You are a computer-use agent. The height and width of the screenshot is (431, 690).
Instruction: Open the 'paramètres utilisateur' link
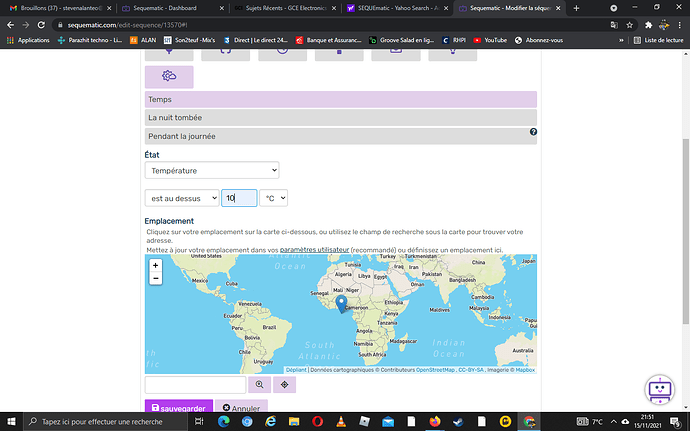tap(314, 248)
